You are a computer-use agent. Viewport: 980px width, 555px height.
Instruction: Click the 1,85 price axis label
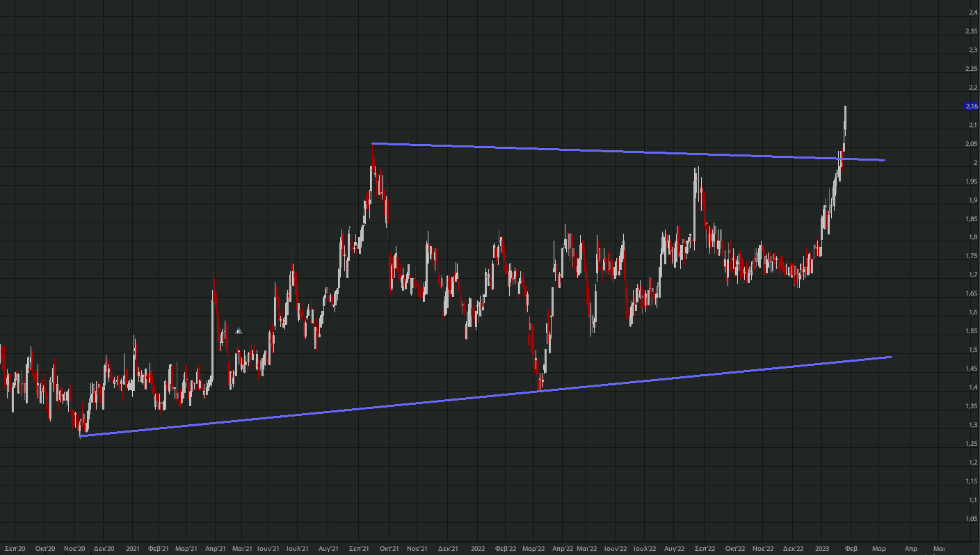tap(972, 219)
